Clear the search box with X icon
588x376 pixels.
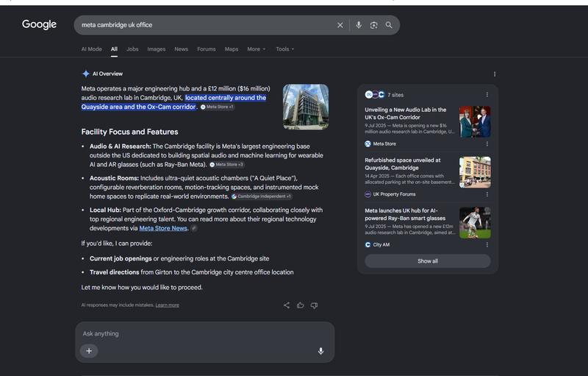pos(340,25)
